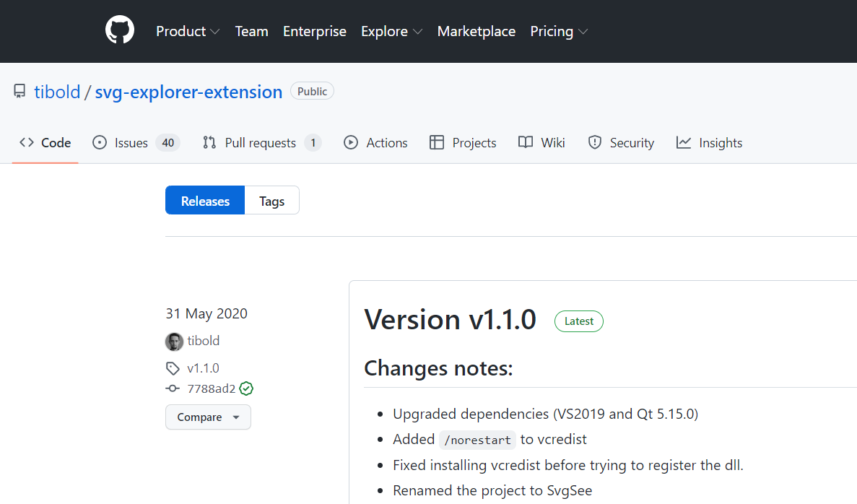Switch to the Tags view
This screenshot has height=504, width=857.
coord(271,200)
